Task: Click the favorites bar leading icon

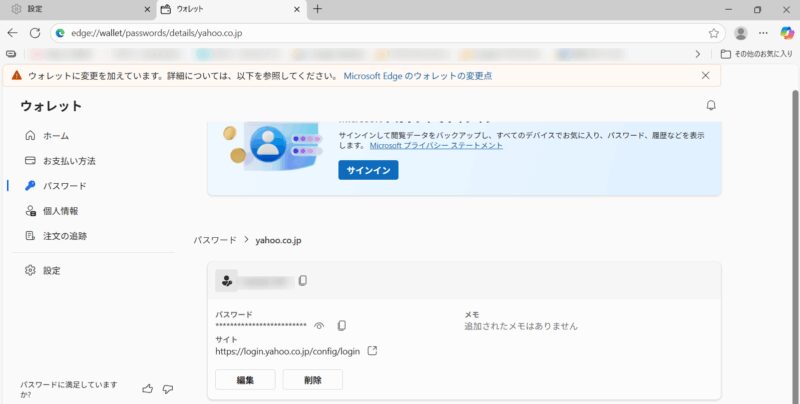Action: (x=11, y=54)
